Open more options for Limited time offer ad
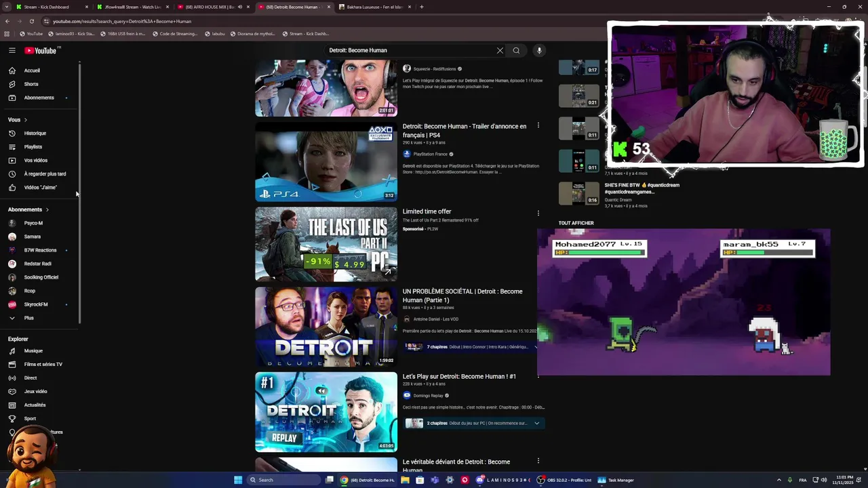Screen dimensions: 868x488 (x=538, y=213)
